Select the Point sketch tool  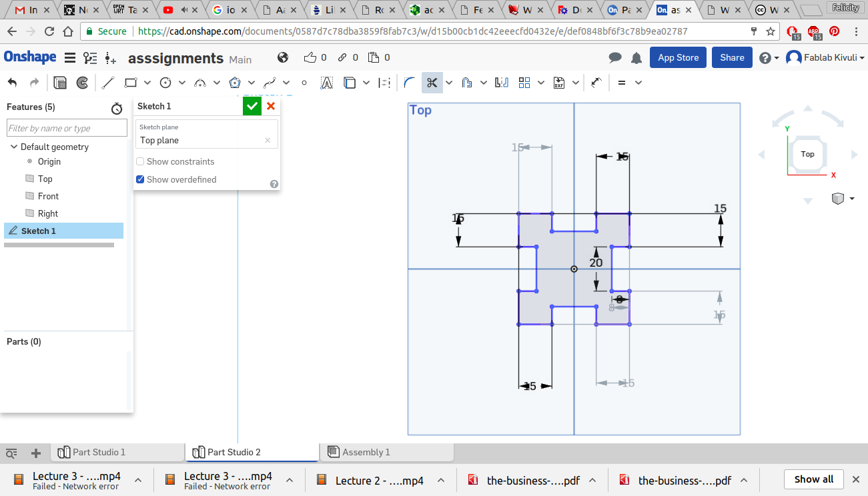coord(304,83)
